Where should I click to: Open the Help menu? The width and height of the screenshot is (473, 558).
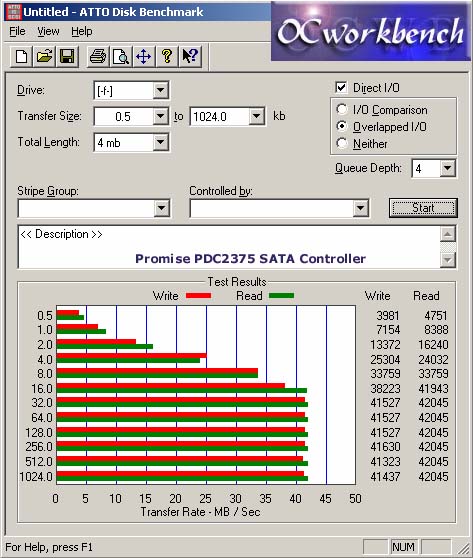click(82, 31)
